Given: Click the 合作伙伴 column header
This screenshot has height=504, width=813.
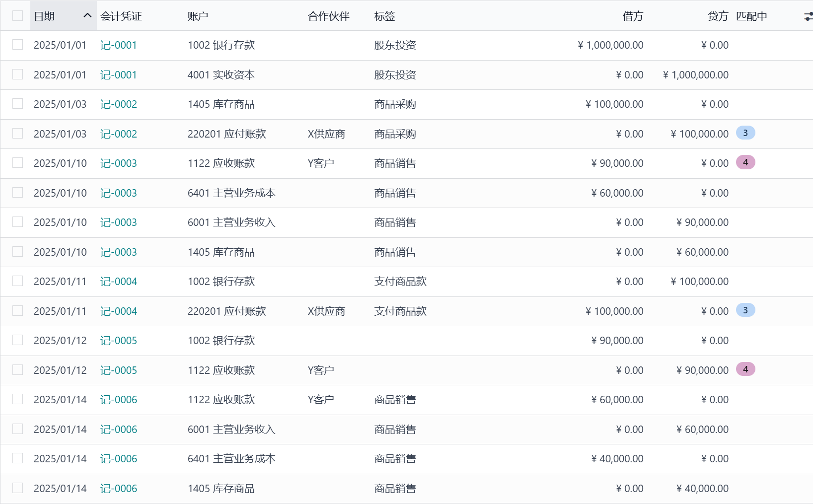Looking at the screenshot, I should (x=328, y=16).
